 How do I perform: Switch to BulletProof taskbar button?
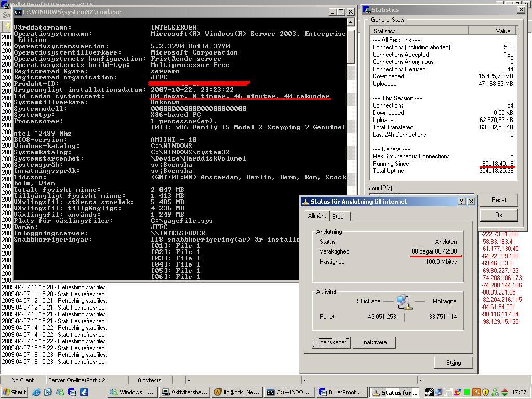342,392
